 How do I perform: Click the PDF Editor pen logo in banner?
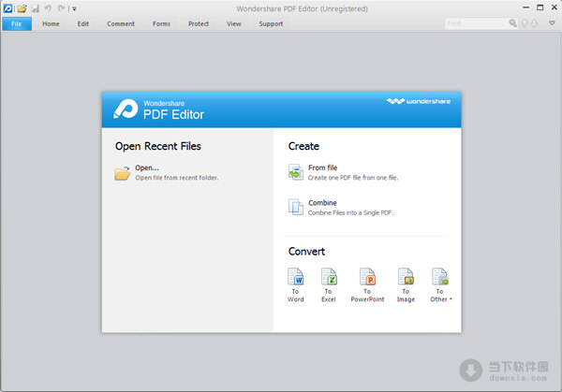pyautogui.click(x=126, y=109)
